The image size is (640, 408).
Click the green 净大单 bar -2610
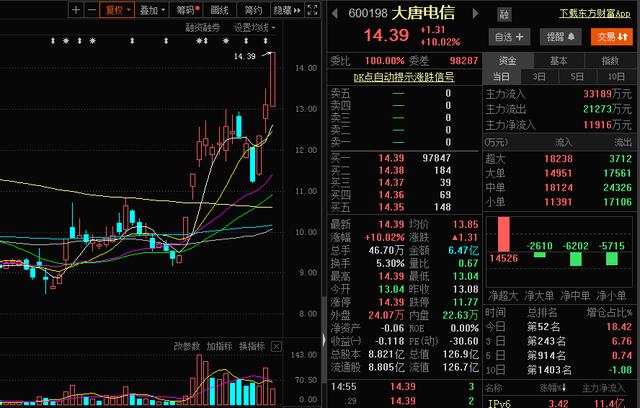540,255
